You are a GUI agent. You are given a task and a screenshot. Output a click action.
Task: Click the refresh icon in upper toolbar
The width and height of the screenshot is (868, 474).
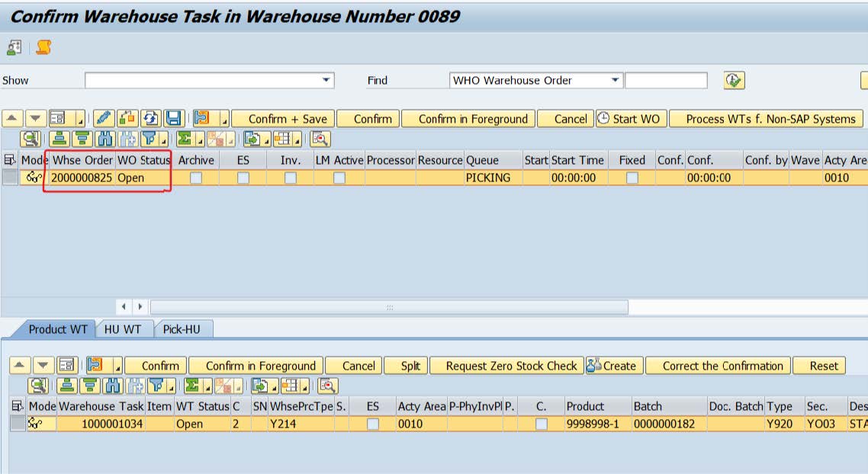[150, 118]
